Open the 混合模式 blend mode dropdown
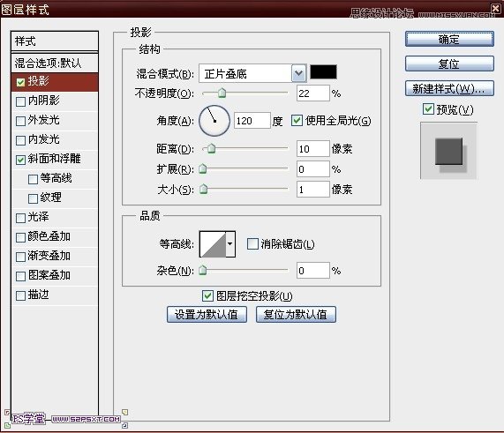This screenshot has width=504, height=433. [x=298, y=73]
